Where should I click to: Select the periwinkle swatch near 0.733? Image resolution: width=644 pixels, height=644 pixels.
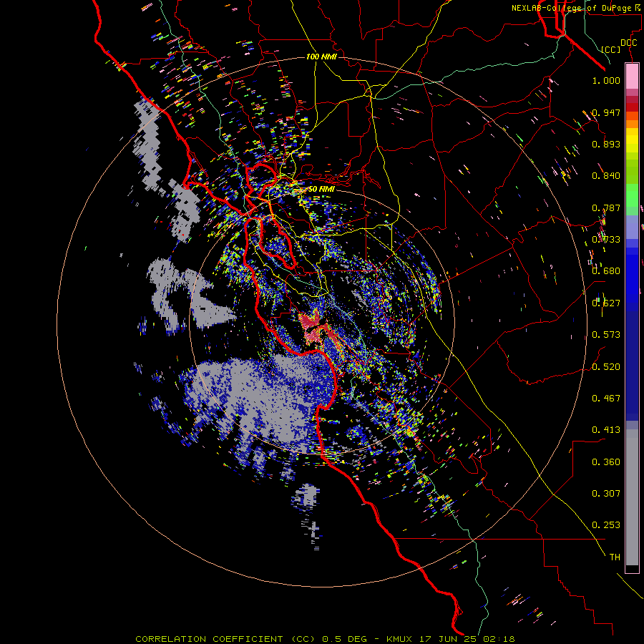click(x=632, y=227)
